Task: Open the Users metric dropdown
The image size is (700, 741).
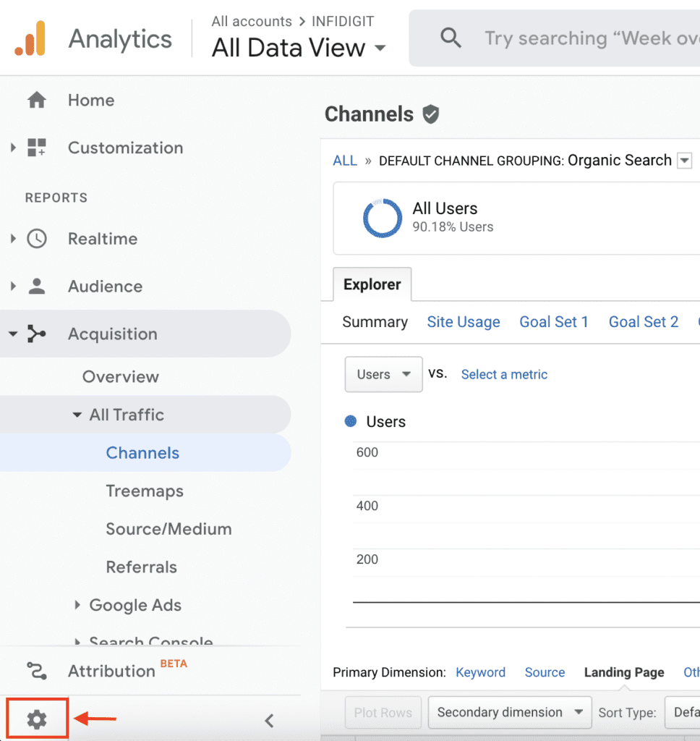Action: (x=383, y=374)
